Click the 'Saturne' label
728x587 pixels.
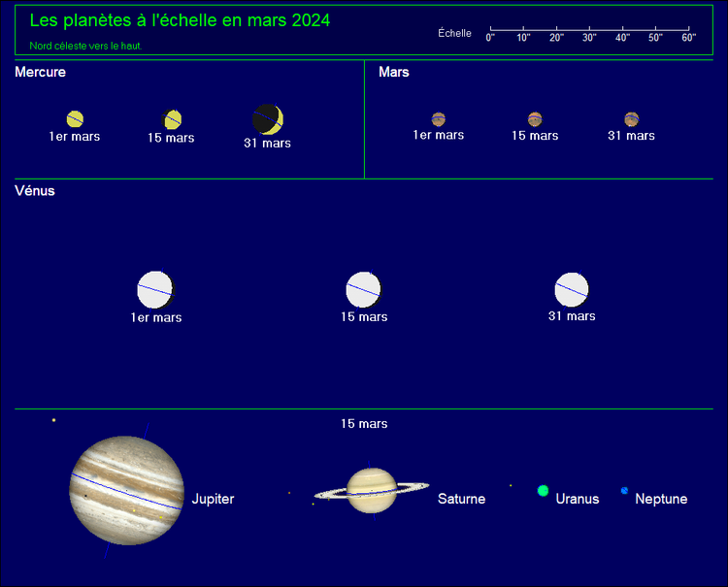pos(461,499)
